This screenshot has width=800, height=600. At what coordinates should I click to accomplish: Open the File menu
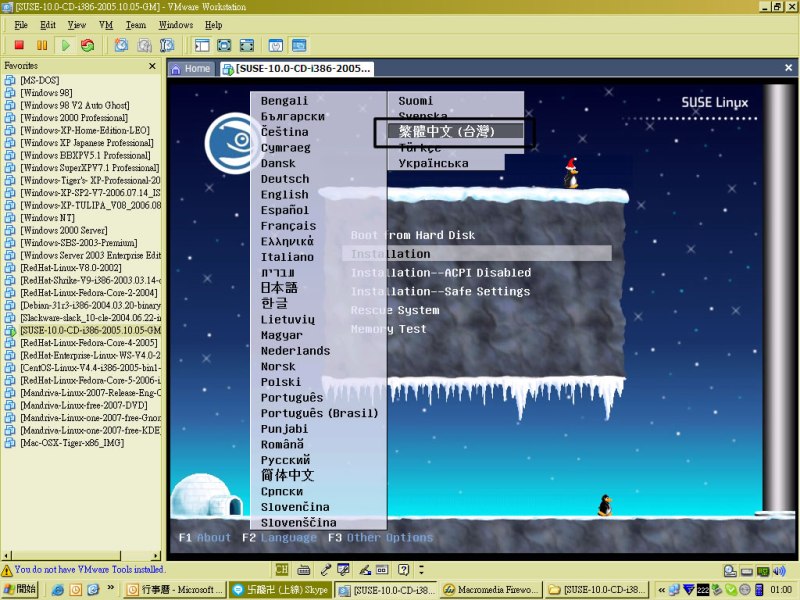click(21, 25)
